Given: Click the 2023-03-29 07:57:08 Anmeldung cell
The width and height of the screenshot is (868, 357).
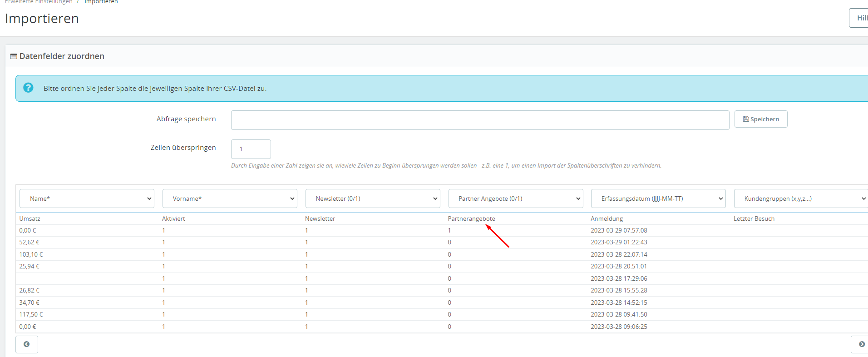Looking at the screenshot, I should tap(619, 230).
